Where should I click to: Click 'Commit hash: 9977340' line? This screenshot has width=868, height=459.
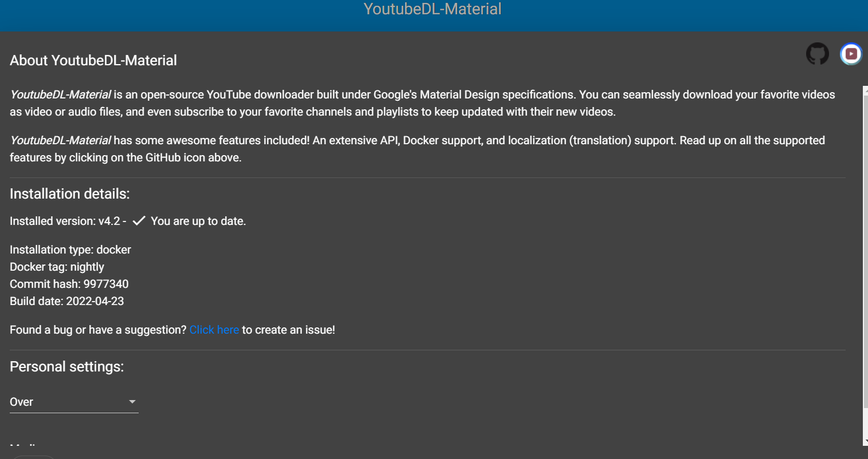[x=69, y=284]
